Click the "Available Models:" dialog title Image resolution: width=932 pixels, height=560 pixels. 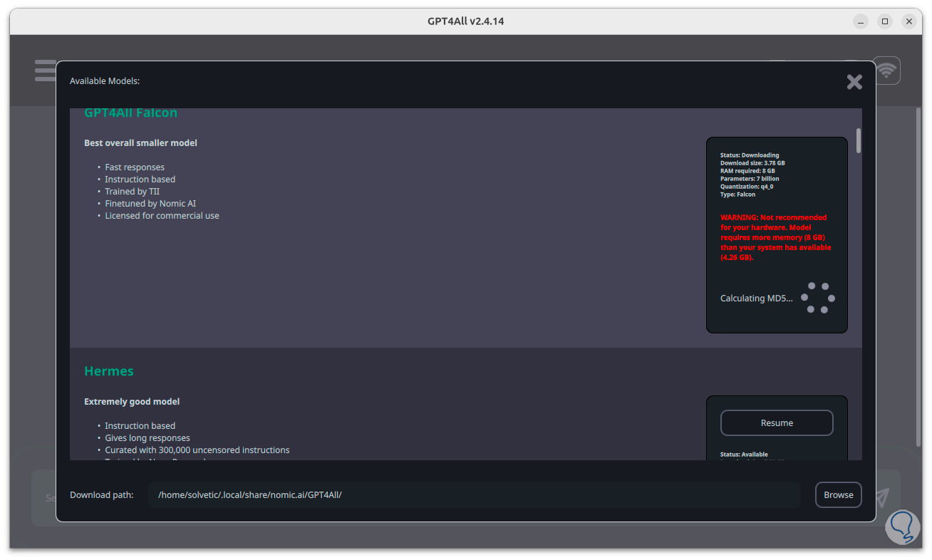105,81
